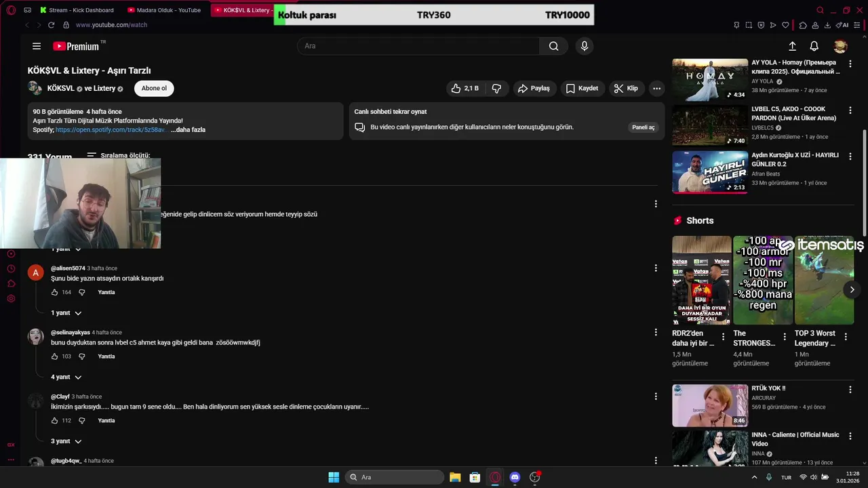Reply to Clayf comment via Yanıtla
The width and height of the screenshot is (868, 488).
click(x=106, y=420)
